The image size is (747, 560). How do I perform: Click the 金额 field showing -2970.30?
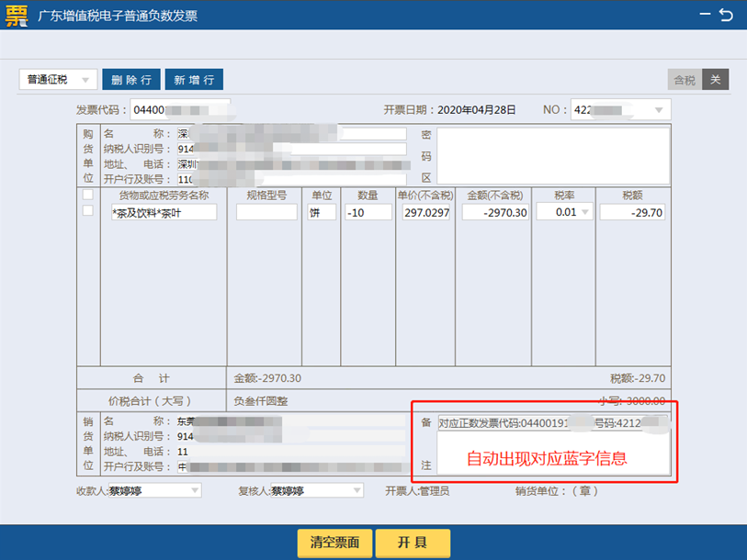point(495,212)
